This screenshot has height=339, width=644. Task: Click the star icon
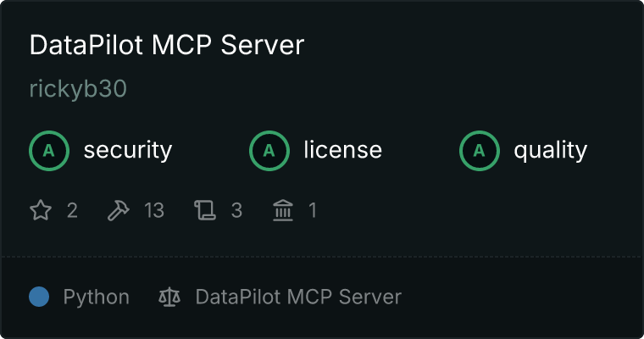(x=41, y=210)
